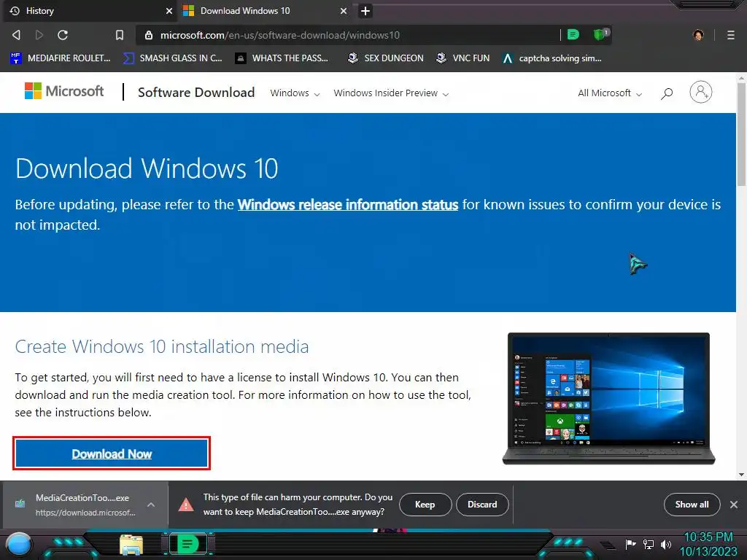747x560 pixels.
Task: Click the sign-in account icon
Action: click(701, 92)
